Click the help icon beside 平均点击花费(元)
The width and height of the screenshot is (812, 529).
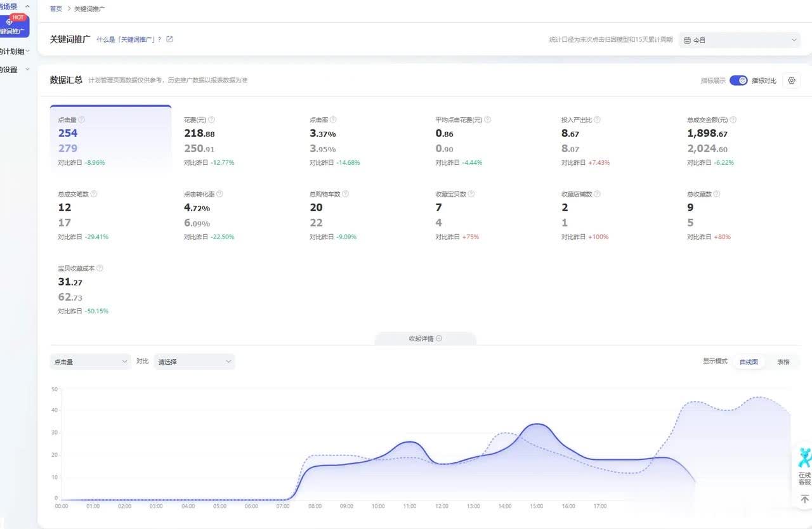click(488, 119)
